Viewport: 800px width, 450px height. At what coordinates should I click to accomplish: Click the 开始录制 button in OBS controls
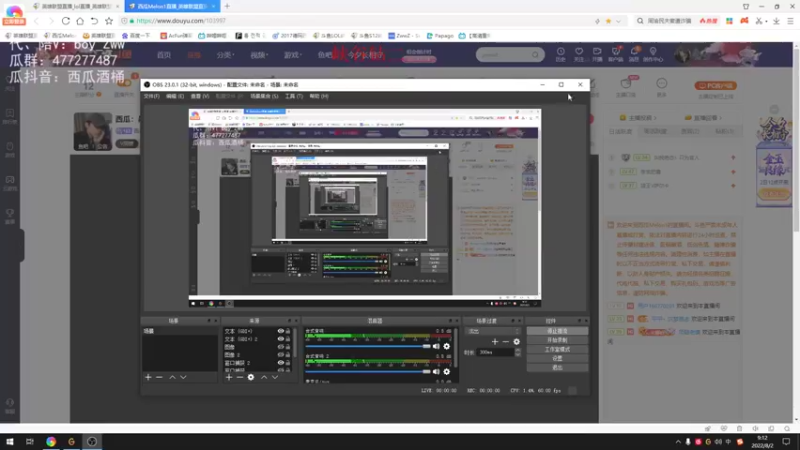pyautogui.click(x=557, y=340)
